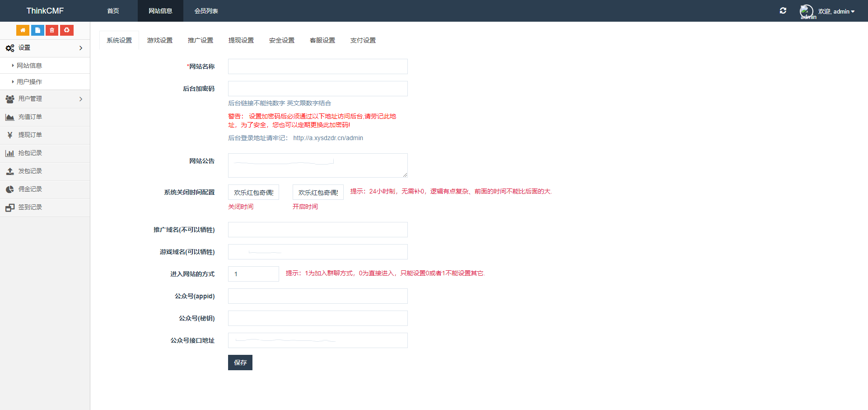
Task: Go to 首页 in top navigation
Action: 113,11
